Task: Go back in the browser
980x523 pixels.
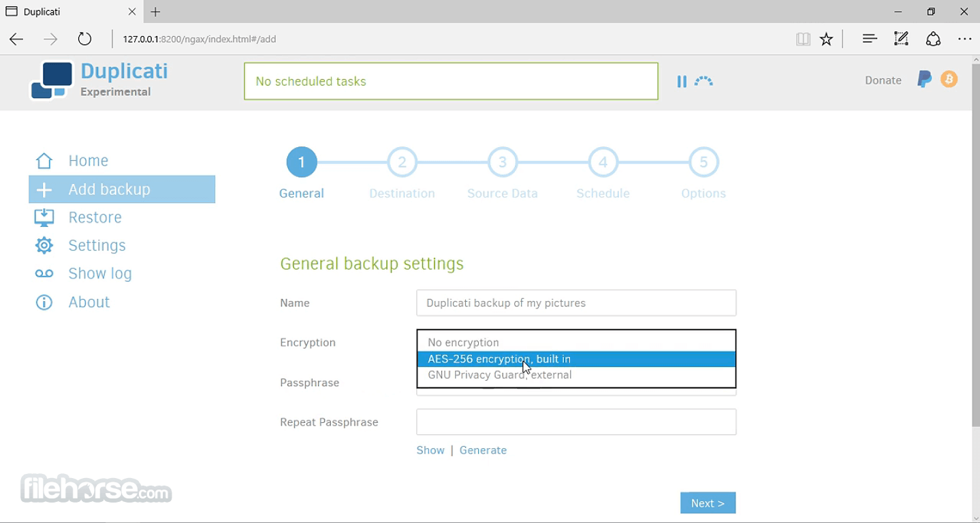Action: coord(16,39)
